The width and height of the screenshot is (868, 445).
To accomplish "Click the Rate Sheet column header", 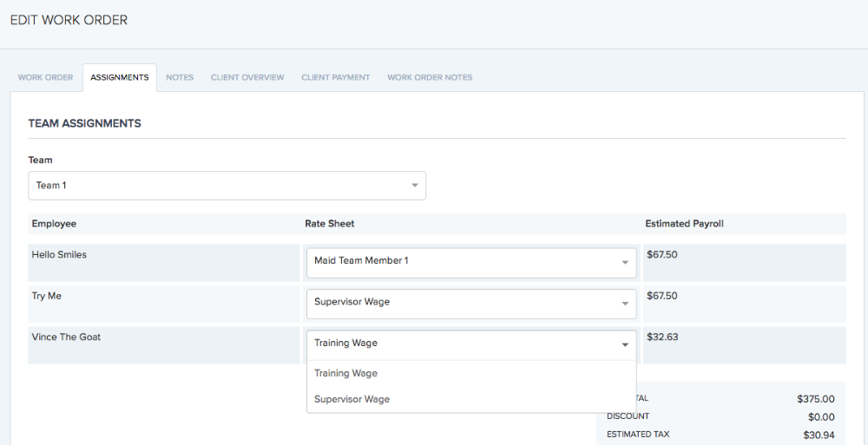I will (329, 224).
